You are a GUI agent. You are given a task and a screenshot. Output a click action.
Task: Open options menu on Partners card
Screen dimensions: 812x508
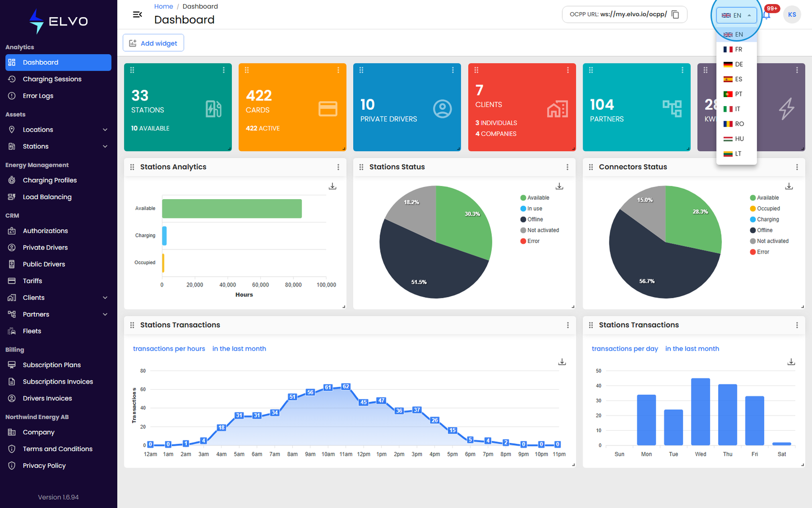click(683, 70)
